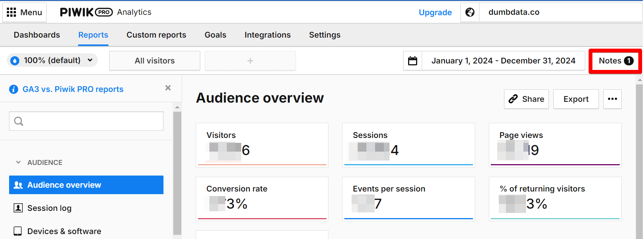Image resolution: width=644 pixels, height=239 pixels.
Task: Open the Custom reports tab
Action: (x=156, y=35)
